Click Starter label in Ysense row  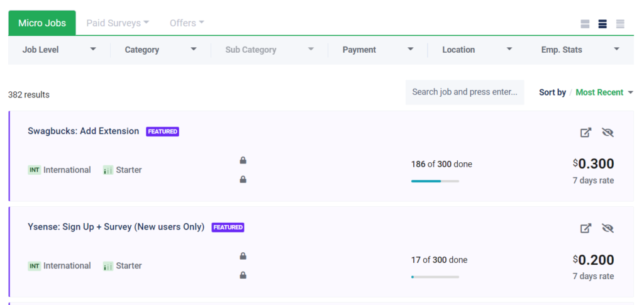129,266
